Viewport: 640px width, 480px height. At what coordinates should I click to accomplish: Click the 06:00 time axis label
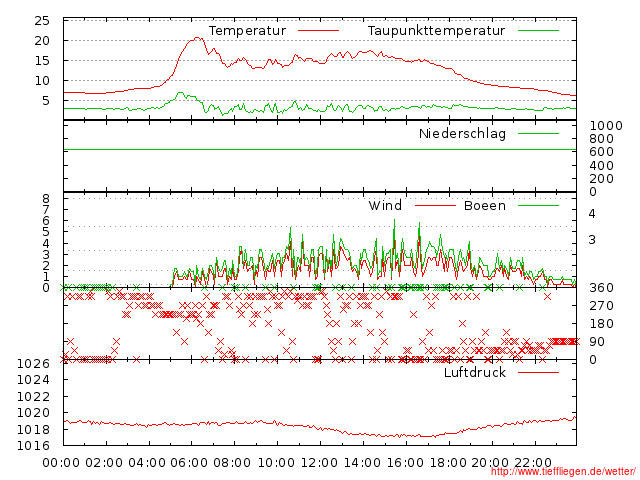190,462
